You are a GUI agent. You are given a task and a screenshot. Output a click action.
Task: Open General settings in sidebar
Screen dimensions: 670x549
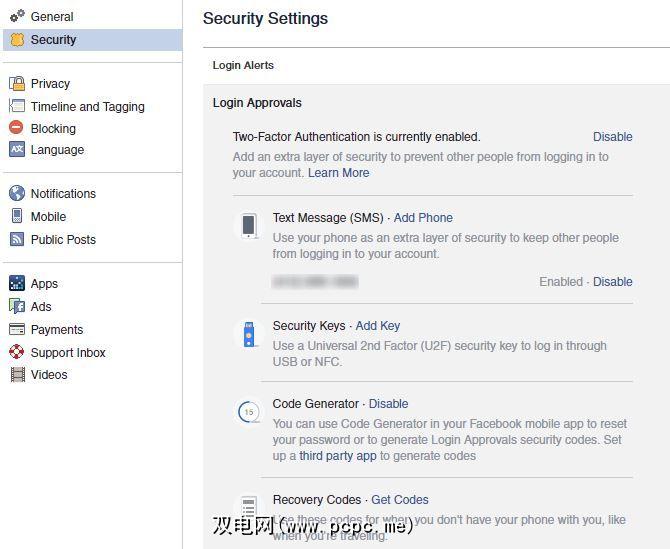click(52, 17)
